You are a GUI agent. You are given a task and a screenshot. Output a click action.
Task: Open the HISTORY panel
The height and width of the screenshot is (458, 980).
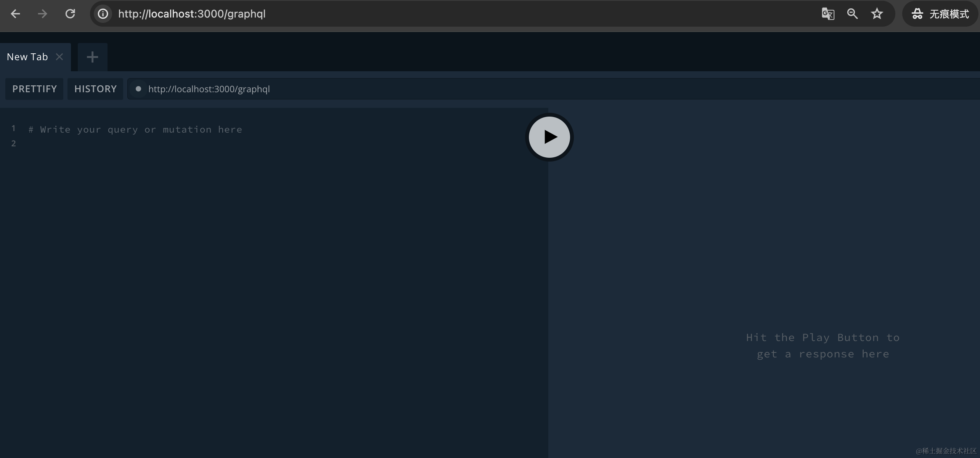tap(95, 89)
